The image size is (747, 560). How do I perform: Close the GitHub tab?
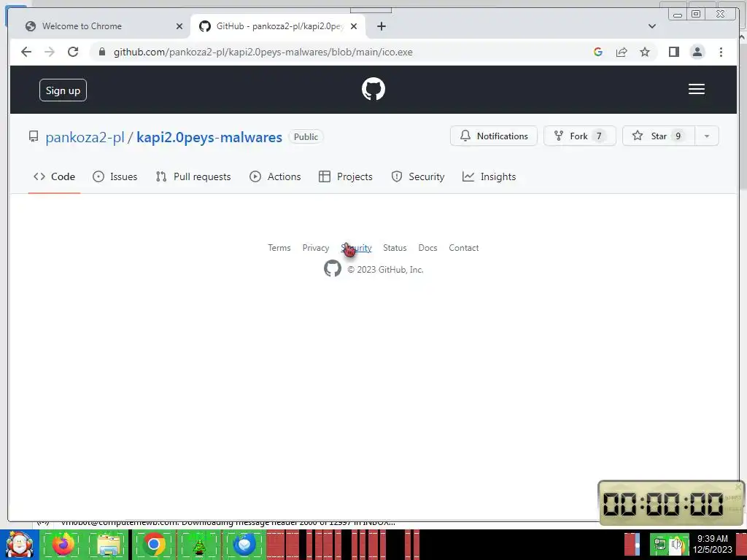pyautogui.click(x=354, y=26)
